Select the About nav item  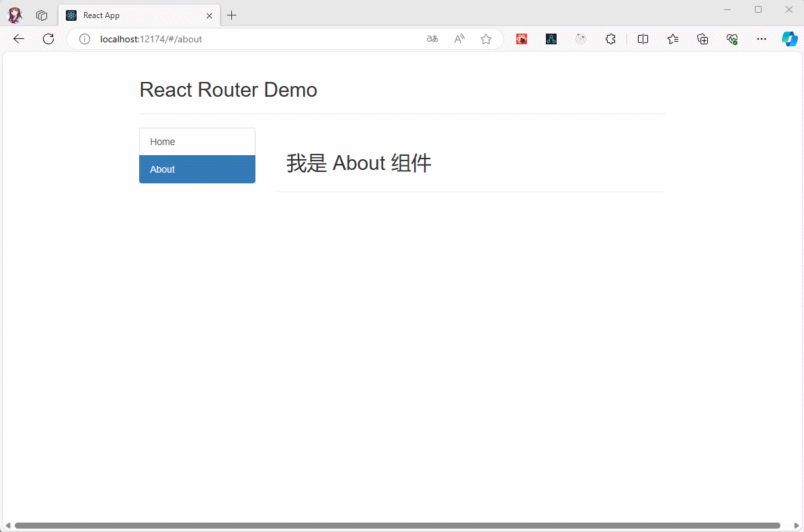coord(197,169)
